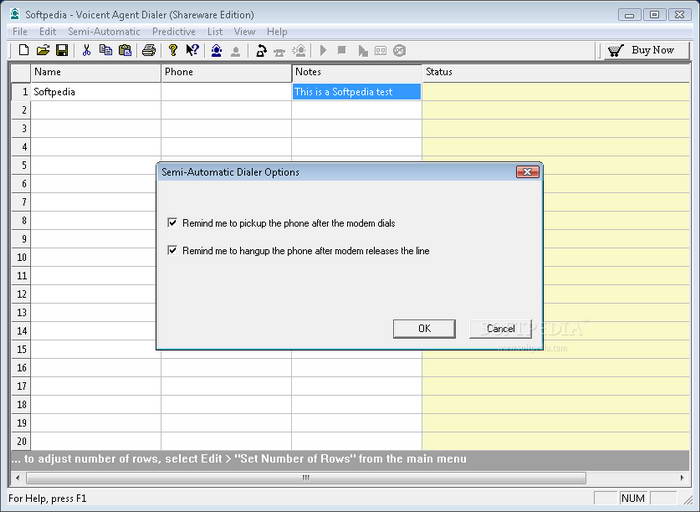This screenshot has height=512, width=700.
Task: Click the grid's top-left select-all corner
Action: 21,73
